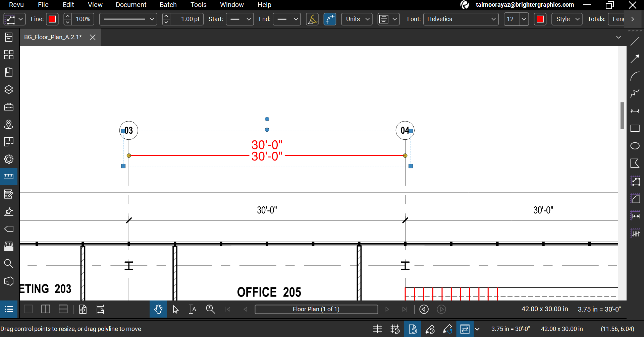Select the Pan tool in the bottom bar

(158, 309)
